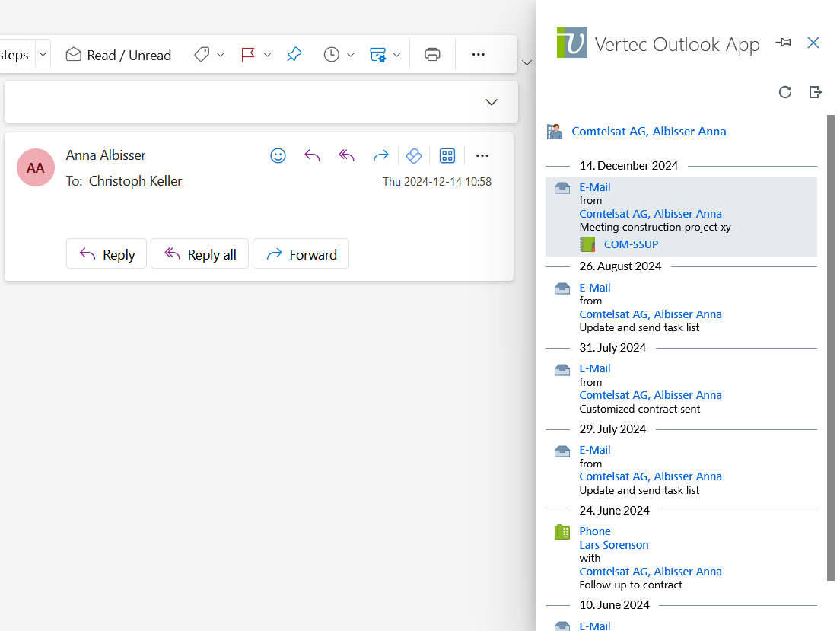Click the Reply all button
The image size is (840, 631).
[200, 254]
